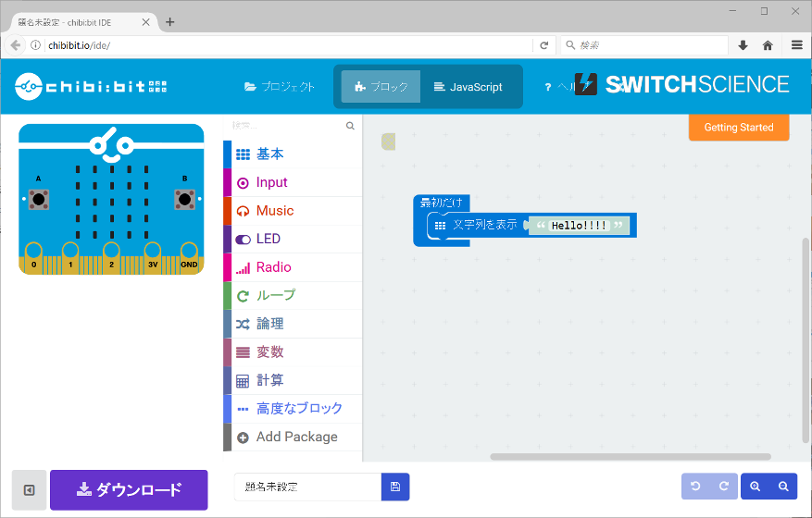Expand the 高度なブロック advanced section
The width and height of the screenshot is (812, 518).
[293, 408]
